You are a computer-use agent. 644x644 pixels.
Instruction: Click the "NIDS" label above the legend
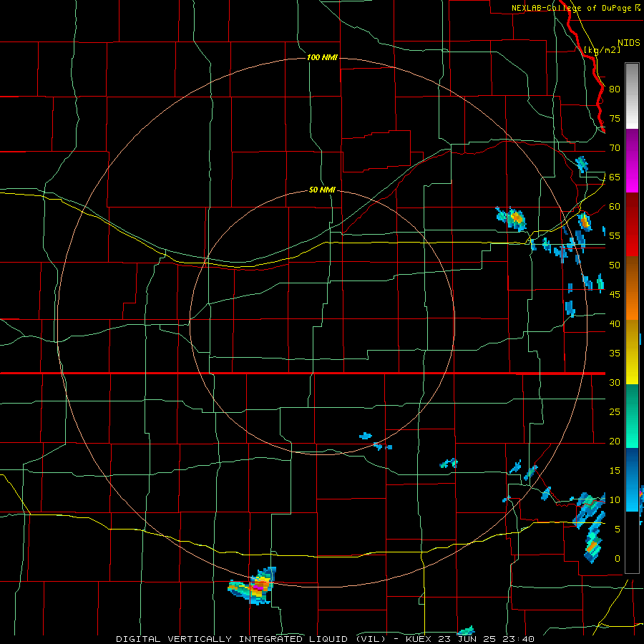[x=629, y=42]
